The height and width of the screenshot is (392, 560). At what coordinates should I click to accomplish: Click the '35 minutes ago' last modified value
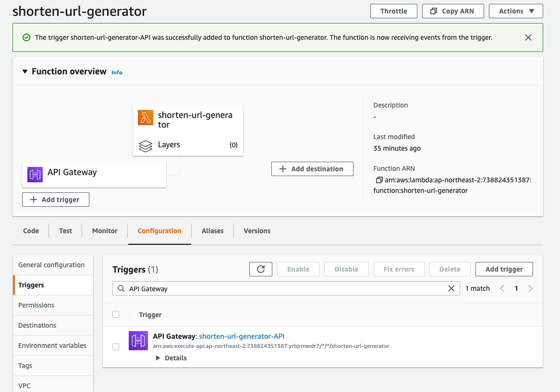click(x=397, y=148)
